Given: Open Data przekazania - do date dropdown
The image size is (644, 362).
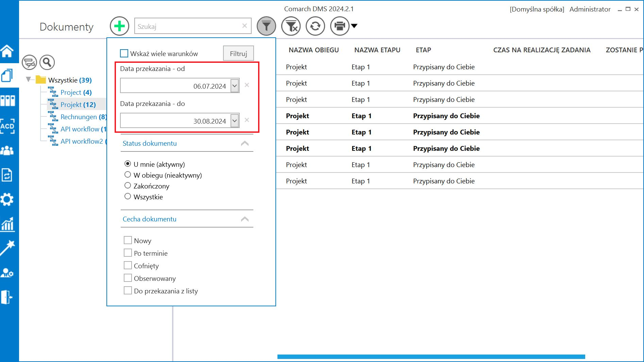Looking at the screenshot, I should tap(235, 121).
